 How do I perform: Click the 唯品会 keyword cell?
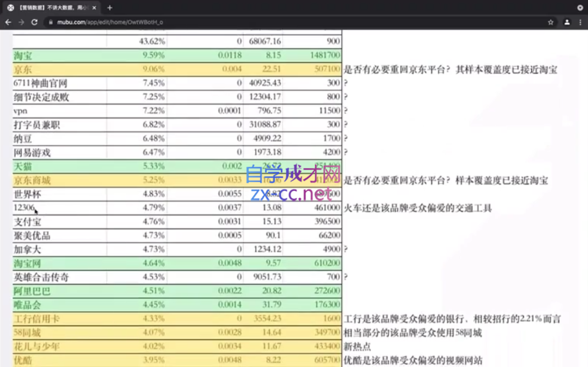[x=59, y=305]
